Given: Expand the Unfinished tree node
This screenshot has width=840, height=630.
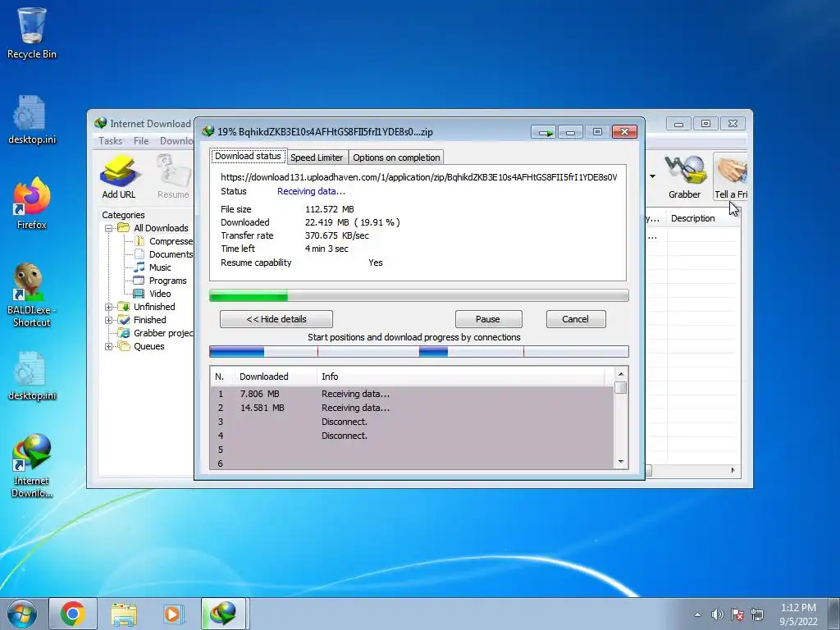Looking at the screenshot, I should 109,307.
